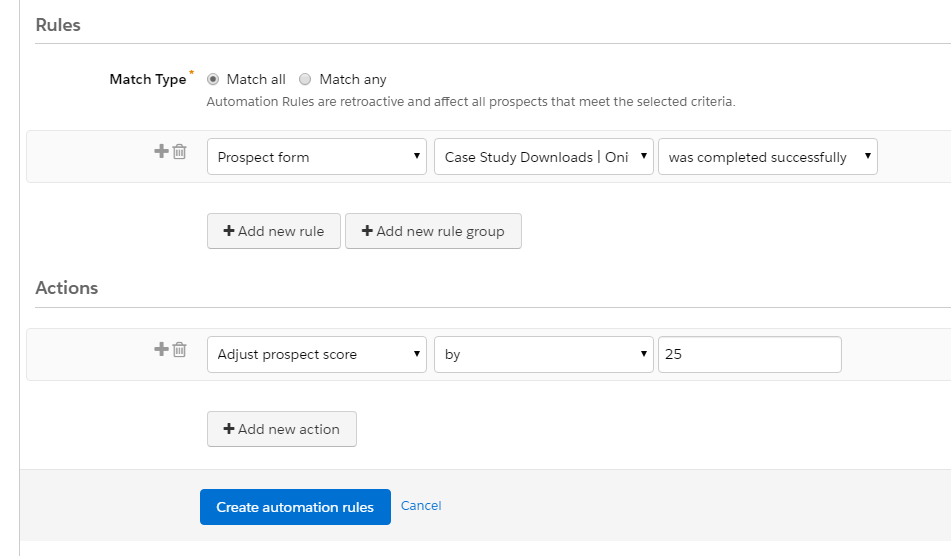The height and width of the screenshot is (556, 951).
Task: Click the 'Automation Rules are retroactive' help text
Action: [x=471, y=102]
